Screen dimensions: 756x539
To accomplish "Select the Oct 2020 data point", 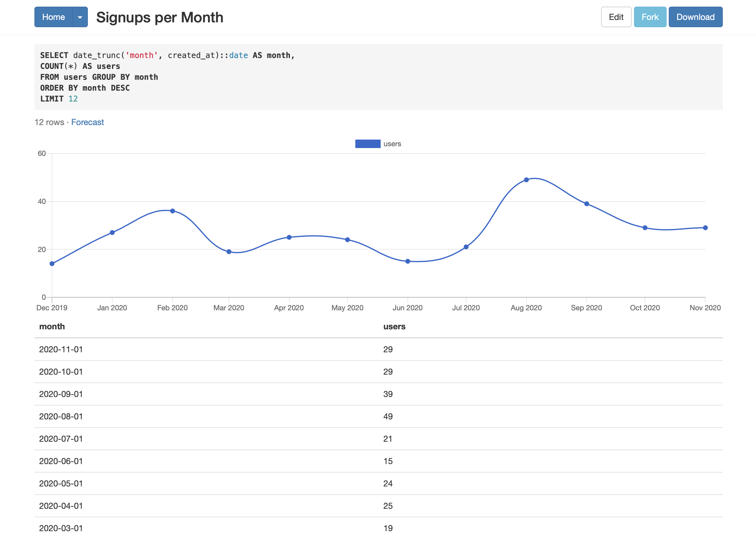I will pyautogui.click(x=645, y=228).
